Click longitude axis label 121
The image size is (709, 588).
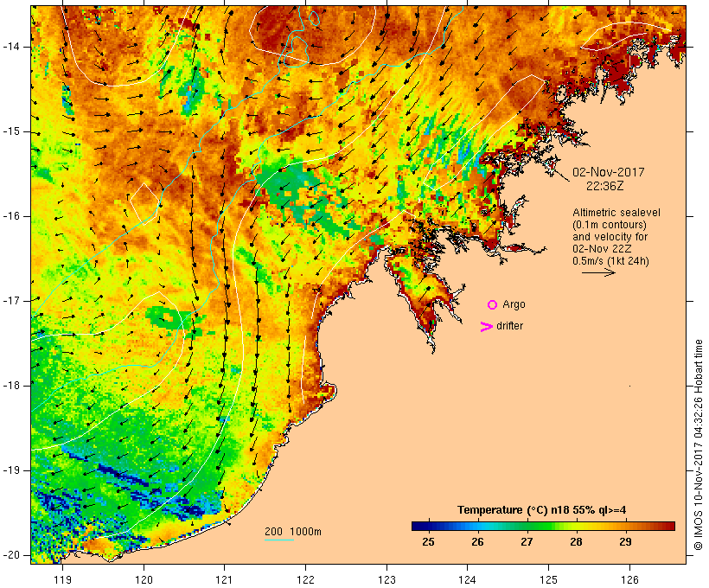[224, 579]
